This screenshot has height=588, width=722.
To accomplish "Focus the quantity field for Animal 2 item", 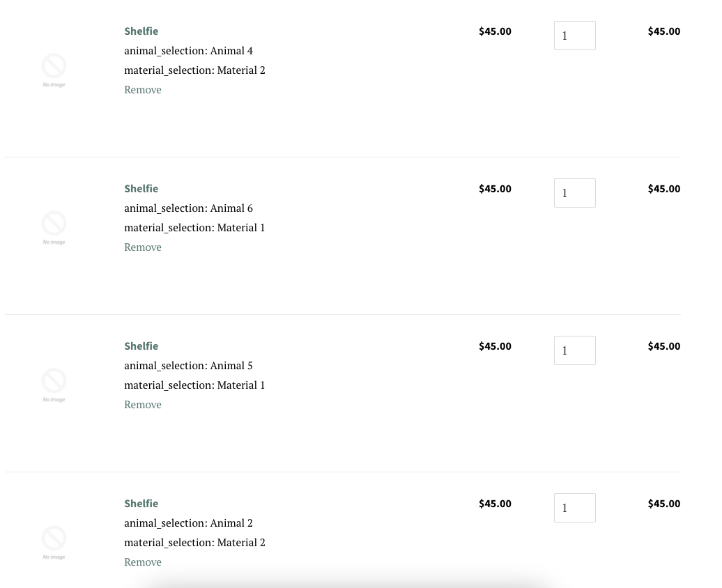I will point(574,508).
